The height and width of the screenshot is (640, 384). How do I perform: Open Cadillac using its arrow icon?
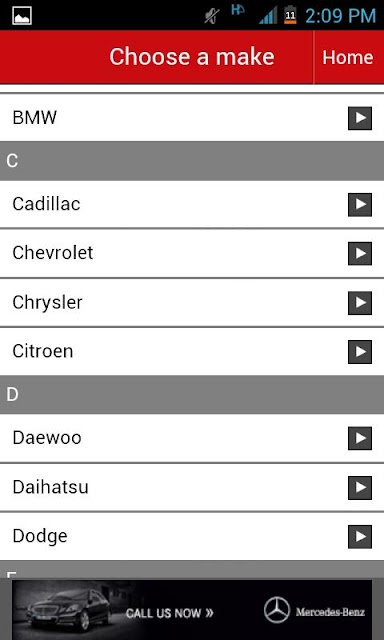[360, 204]
